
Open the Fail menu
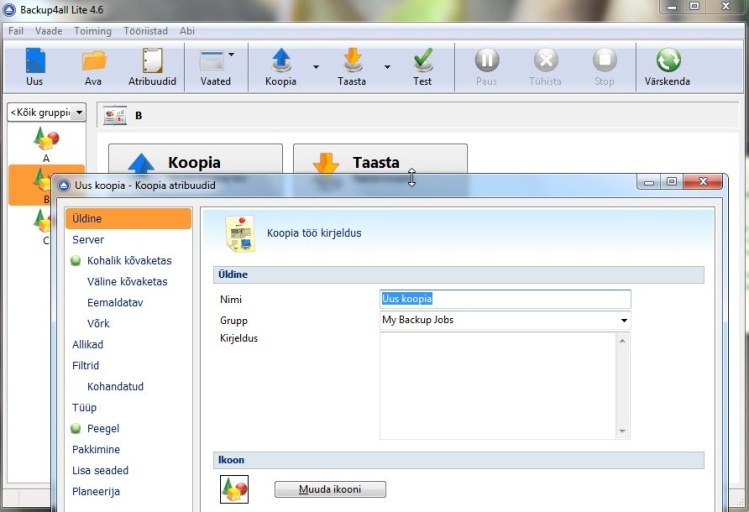pos(16,31)
